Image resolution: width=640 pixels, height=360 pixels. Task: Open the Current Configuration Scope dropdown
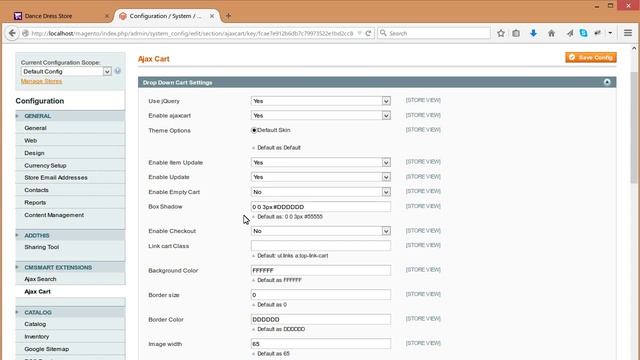(66, 71)
